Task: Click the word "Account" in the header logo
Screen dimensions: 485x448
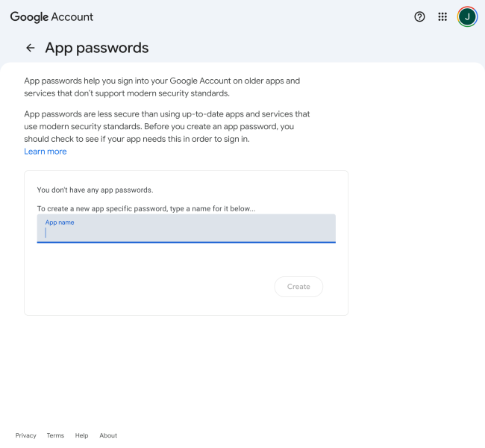Action: coord(73,16)
